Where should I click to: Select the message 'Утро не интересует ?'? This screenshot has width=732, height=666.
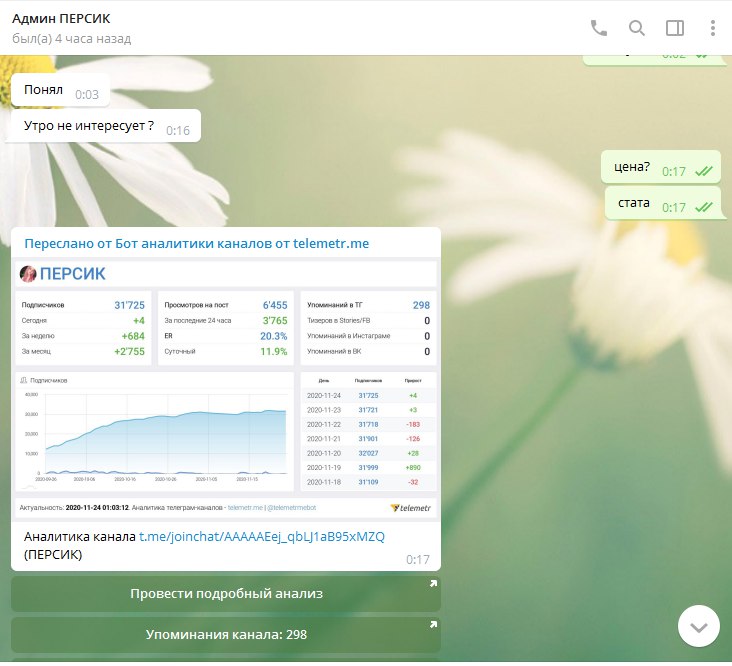[x=106, y=126]
